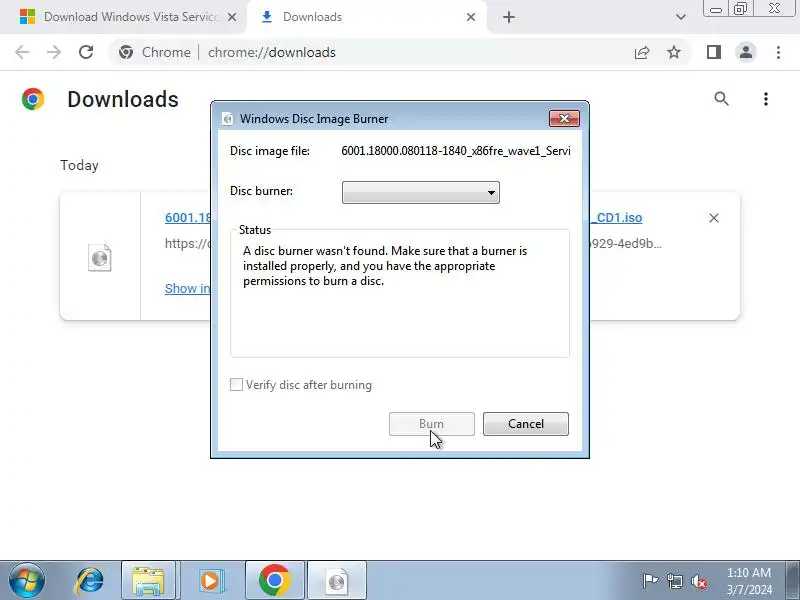Open the Disc burner dropdown
The width and height of the screenshot is (800, 600).
pyautogui.click(x=421, y=192)
